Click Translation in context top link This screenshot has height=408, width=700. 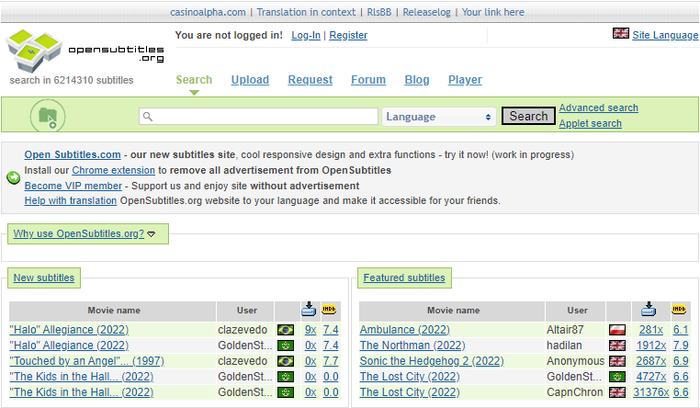pyautogui.click(x=306, y=12)
